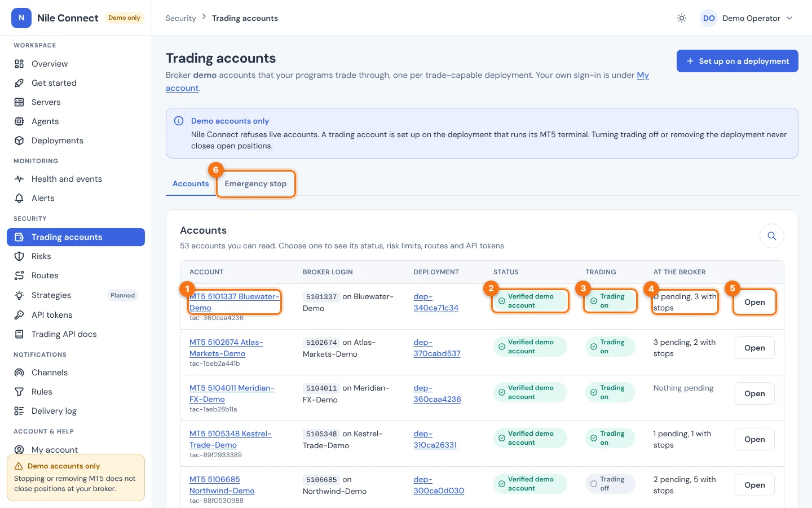Open API tokens in the sidebar

(x=76, y=315)
